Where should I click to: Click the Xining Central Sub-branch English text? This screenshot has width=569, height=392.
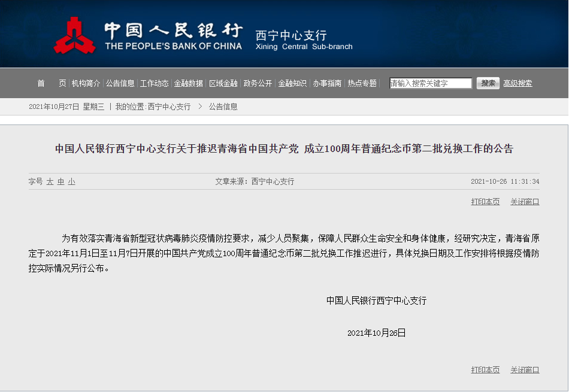point(304,47)
